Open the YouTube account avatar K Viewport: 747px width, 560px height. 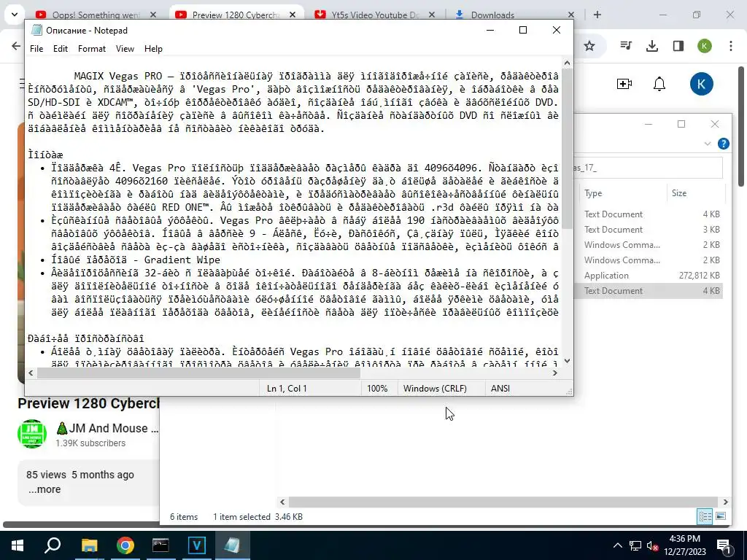[701, 84]
